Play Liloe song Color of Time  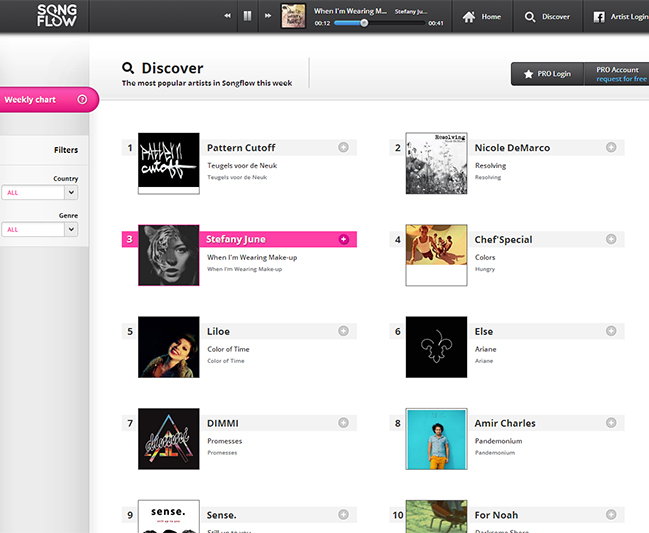[x=228, y=349]
